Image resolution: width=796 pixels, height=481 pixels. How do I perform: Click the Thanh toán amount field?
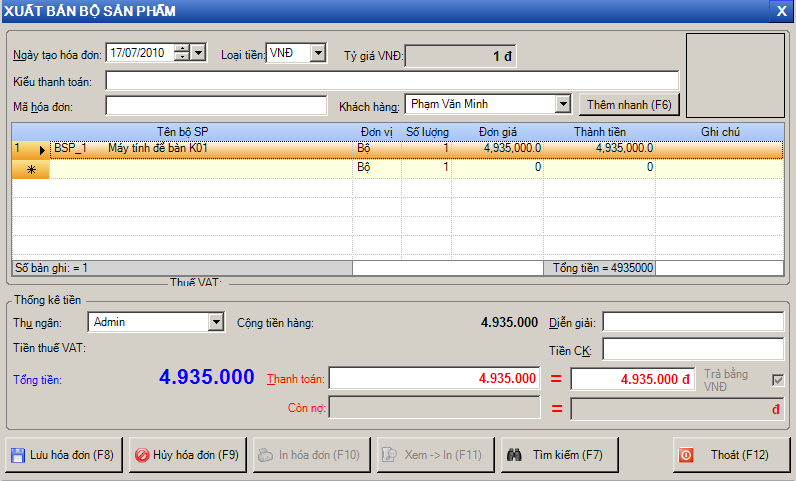click(x=434, y=378)
